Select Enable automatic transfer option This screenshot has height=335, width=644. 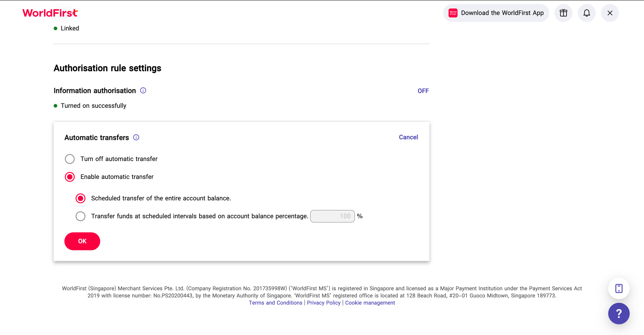70,177
